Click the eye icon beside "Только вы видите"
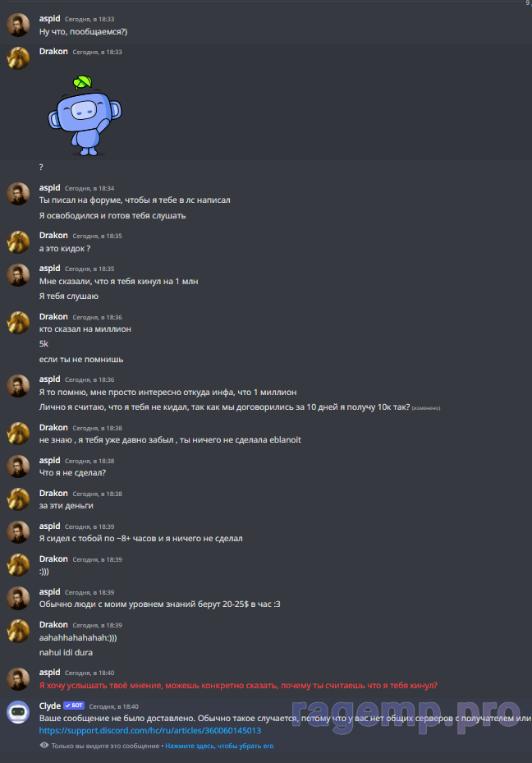This screenshot has width=532, height=763. (44, 746)
